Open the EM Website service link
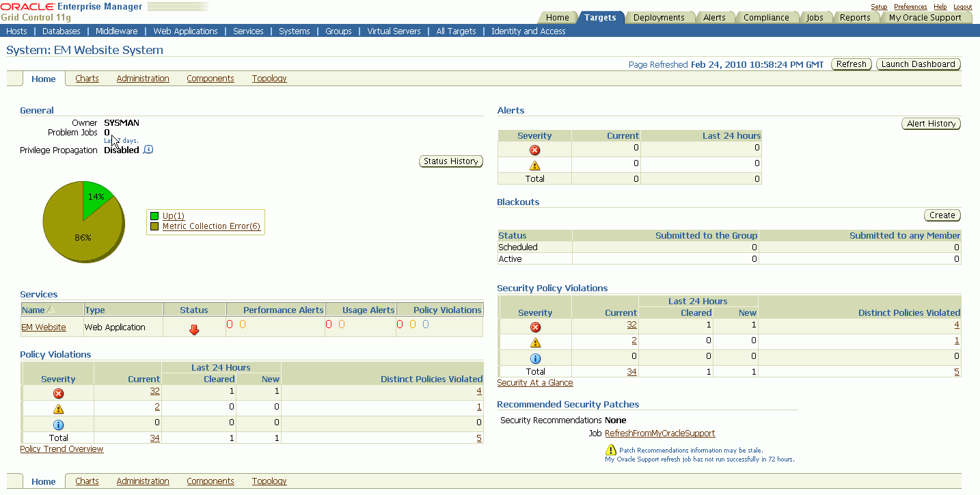Screen dimensions: 980x495 click(x=44, y=327)
